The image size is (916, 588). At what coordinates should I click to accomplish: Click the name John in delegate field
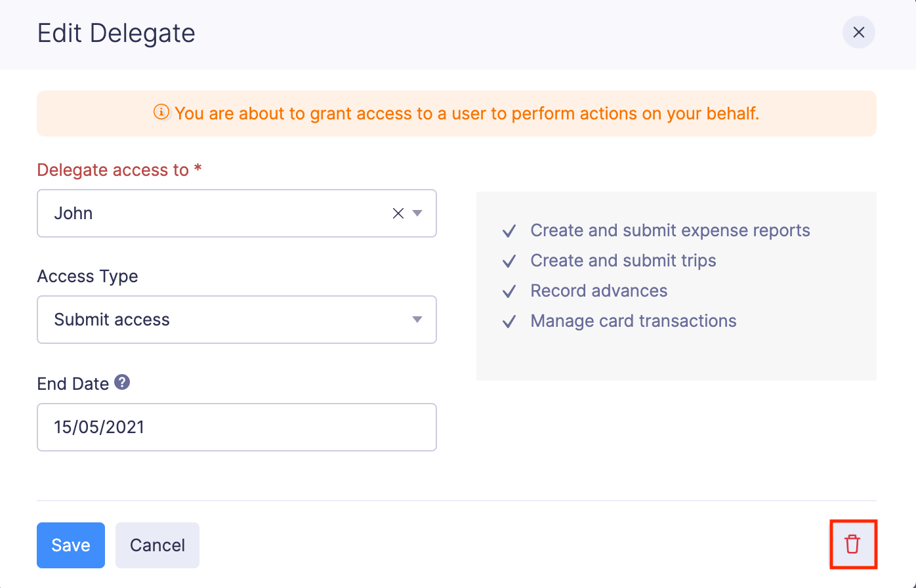(x=73, y=213)
